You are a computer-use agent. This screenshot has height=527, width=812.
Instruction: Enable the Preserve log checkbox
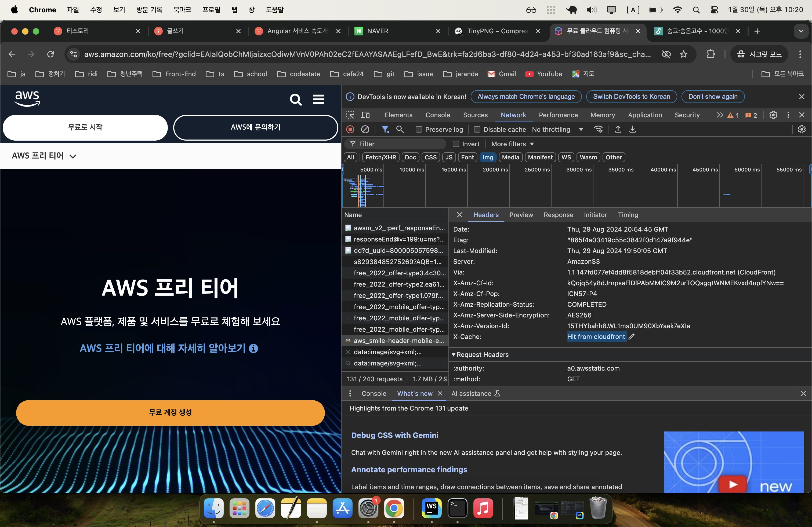[419, 130]
